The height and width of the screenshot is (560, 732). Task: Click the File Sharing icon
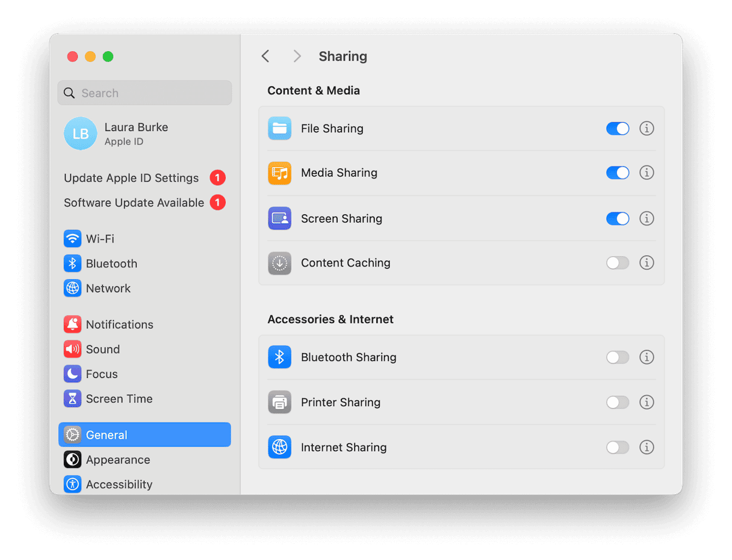click(x=279, y=128)
